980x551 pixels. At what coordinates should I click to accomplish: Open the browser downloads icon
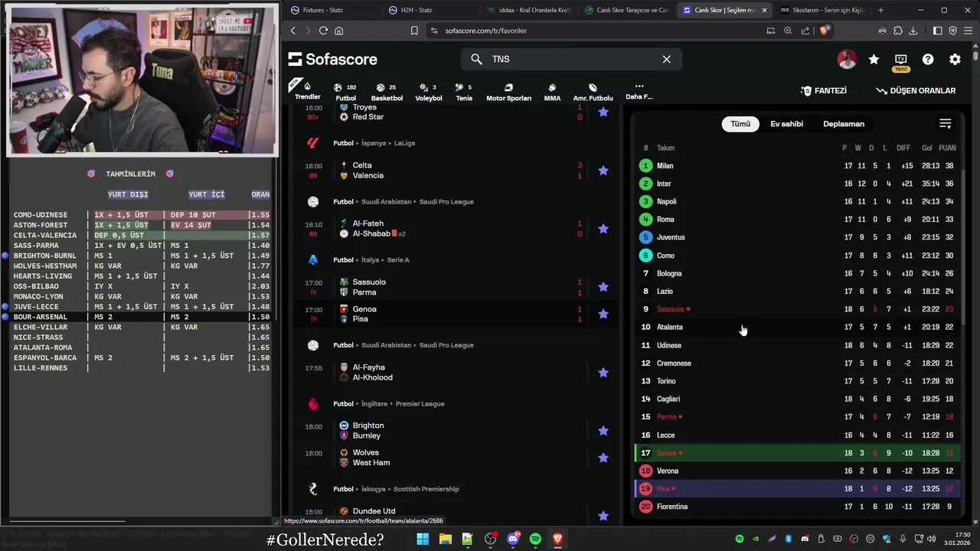click(913, 31)
